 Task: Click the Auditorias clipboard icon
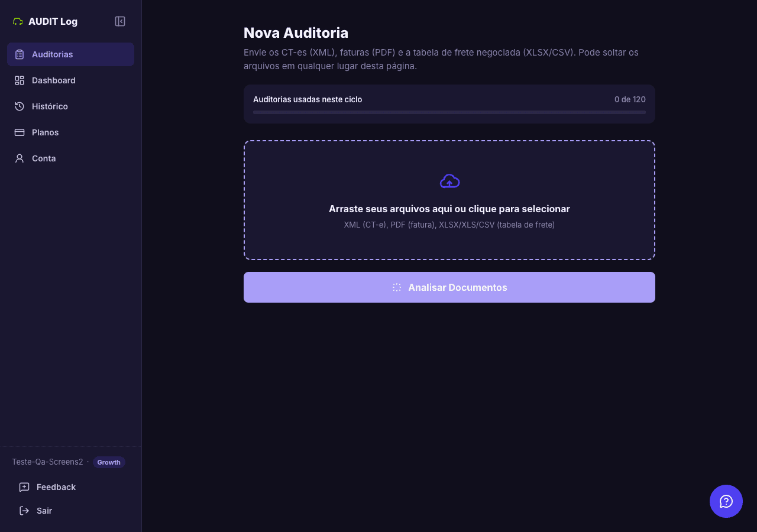(20, 54)
